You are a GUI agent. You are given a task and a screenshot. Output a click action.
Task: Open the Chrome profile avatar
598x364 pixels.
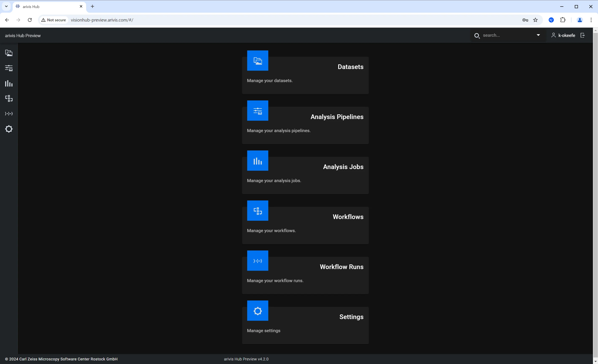[x=580, y=20]
